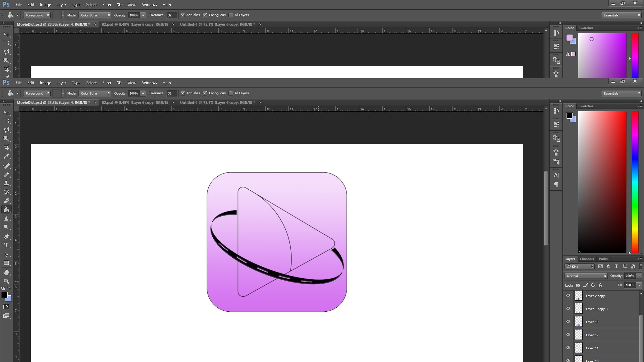Enable All Layers checkbox in the front window

point(231,93)
